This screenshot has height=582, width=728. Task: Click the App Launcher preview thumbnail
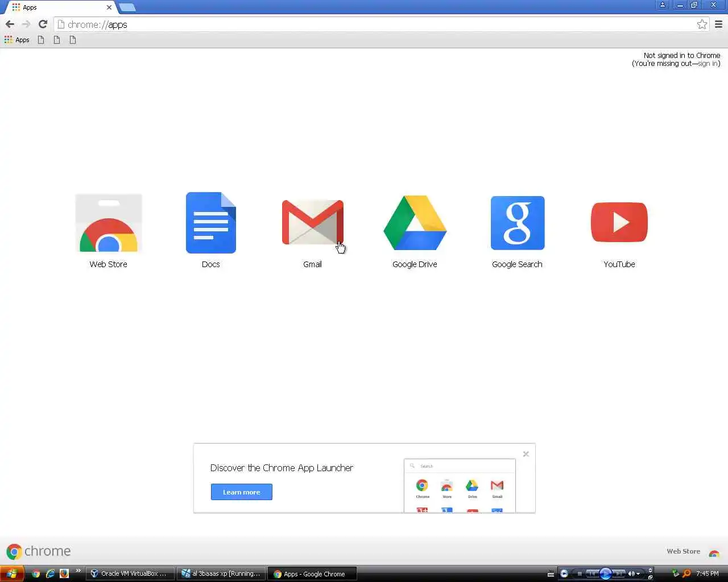(x=460, y=485)
